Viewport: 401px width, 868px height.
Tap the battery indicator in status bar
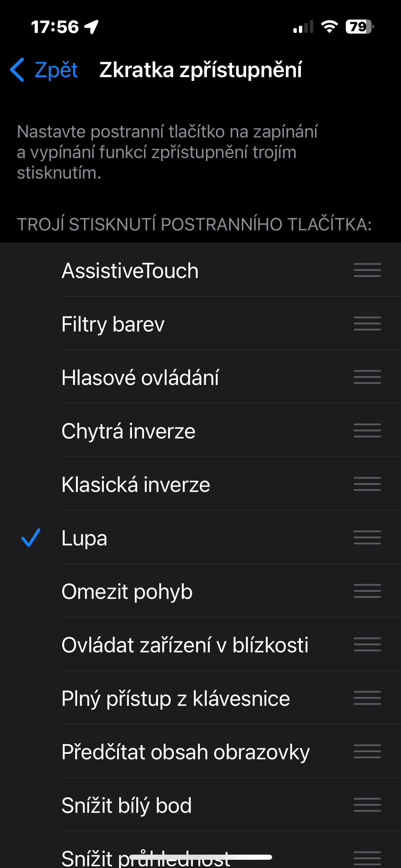pos(359,27)
